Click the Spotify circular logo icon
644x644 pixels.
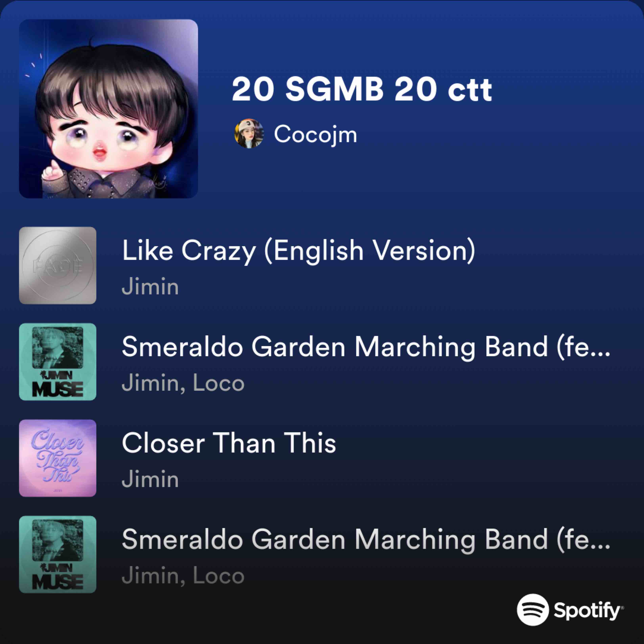533,610
